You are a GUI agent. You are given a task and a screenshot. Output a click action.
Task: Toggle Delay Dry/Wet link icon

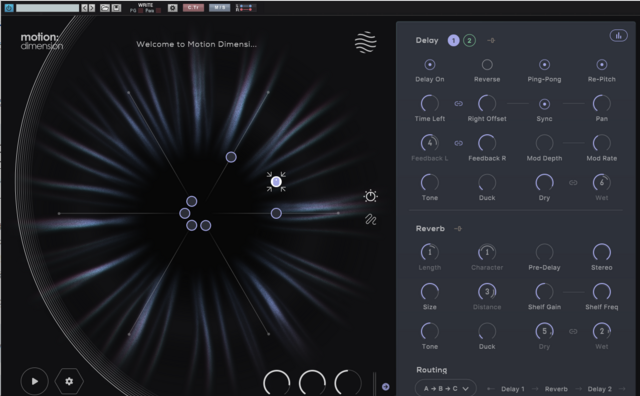tap(573, 183)
